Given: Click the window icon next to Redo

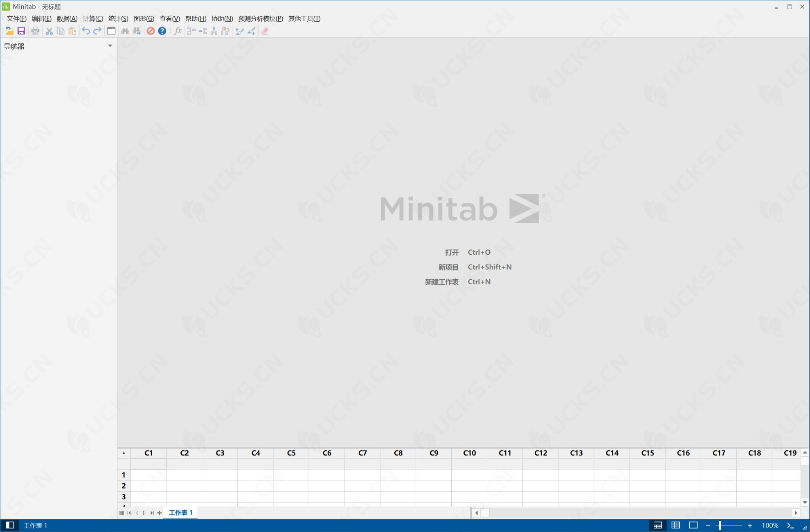Looking at the screenshot, I should 111,31.
